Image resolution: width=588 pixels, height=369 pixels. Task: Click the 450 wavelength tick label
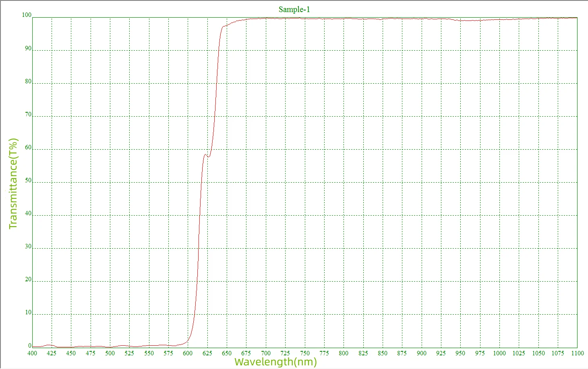71,353
